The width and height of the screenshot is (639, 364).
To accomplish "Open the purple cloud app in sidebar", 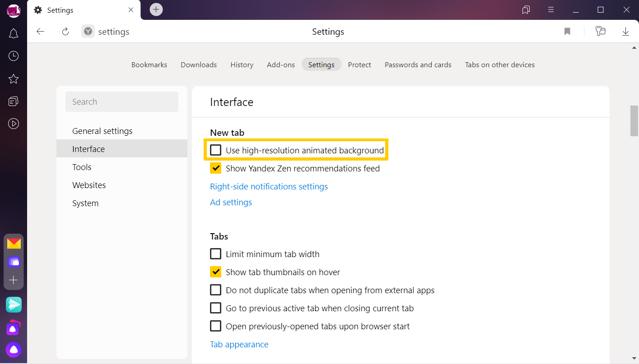I will pyautogui.click(x=14, y=262).
